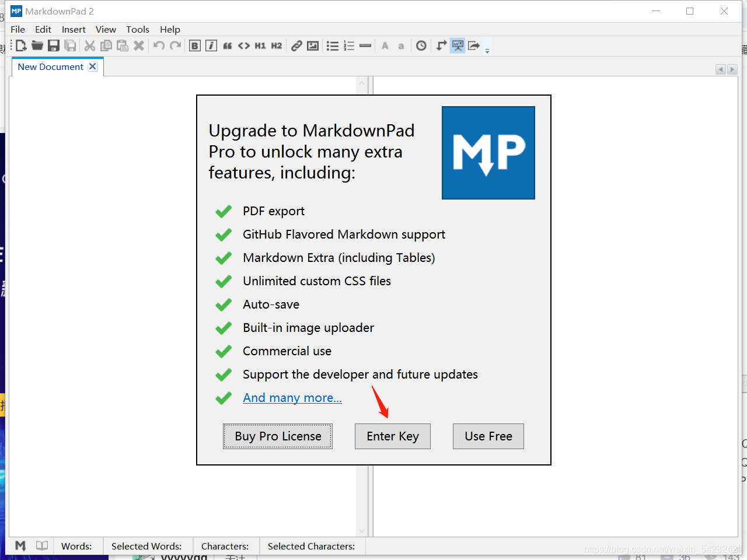Open the Insert menu
This screenshot has width=747, height=560.
[x=74, y=29]
